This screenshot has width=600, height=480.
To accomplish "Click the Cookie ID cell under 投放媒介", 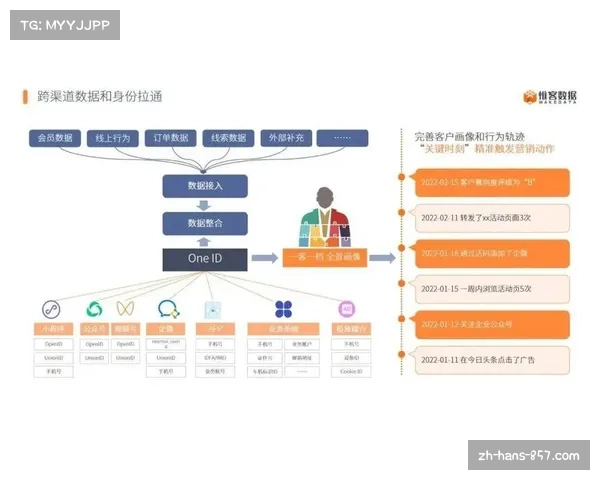I will pos(351,372).
